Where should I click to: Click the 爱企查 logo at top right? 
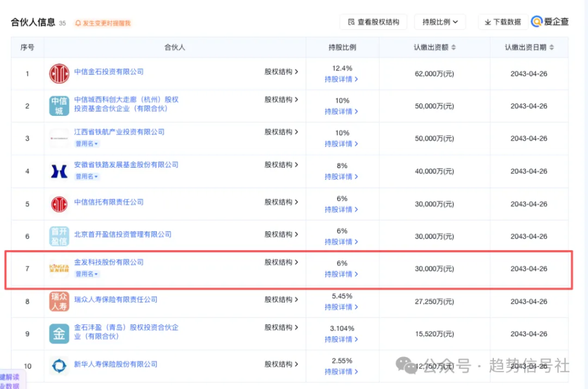[550, 22]
